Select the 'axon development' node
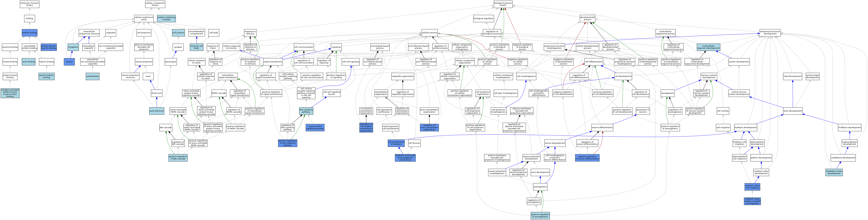 coord(540,172)
